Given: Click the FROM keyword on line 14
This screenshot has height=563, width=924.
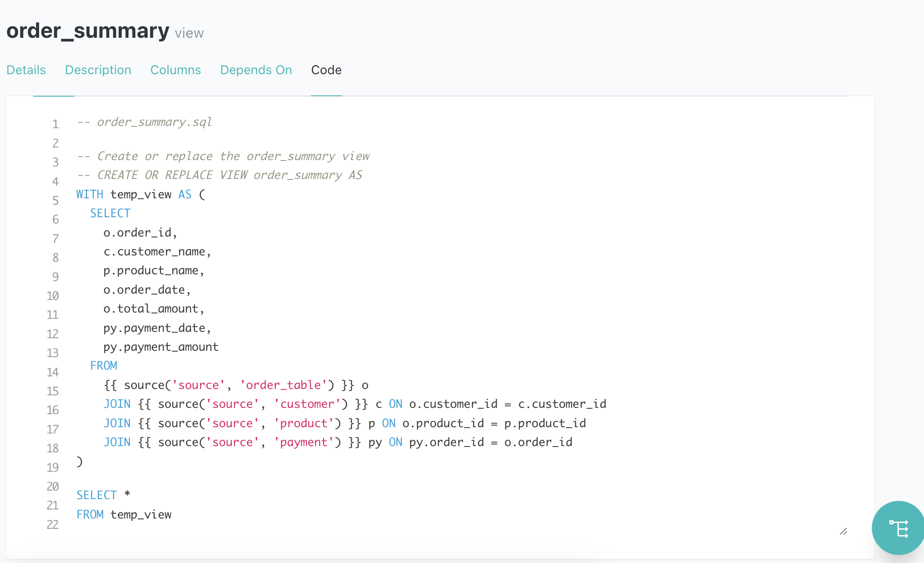Looking at the screenshot, I should click(x=103, y=366).
